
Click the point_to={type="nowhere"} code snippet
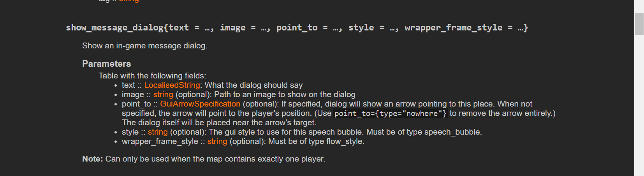click(390, 114)
